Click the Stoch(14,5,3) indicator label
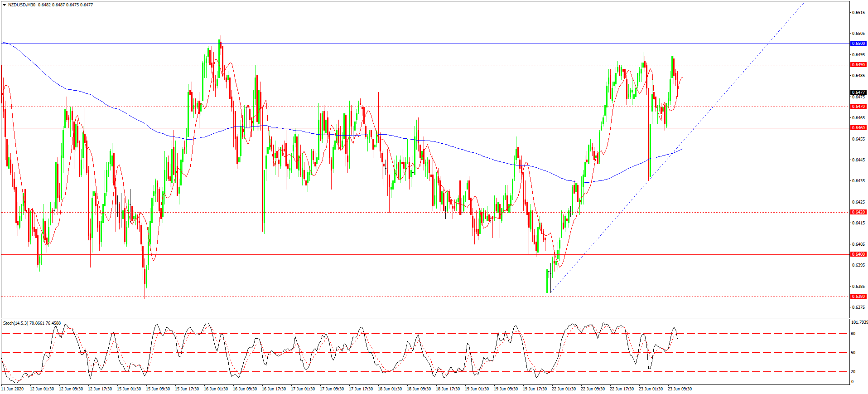Image resolution: width=868 pixels, height=394 pixels. (15, 323)
